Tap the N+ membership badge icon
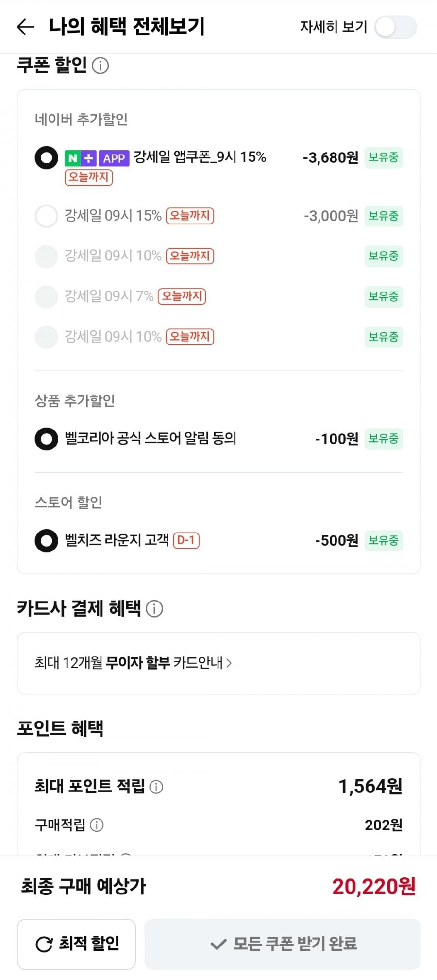The image size is (437, 980). (81, 158)
